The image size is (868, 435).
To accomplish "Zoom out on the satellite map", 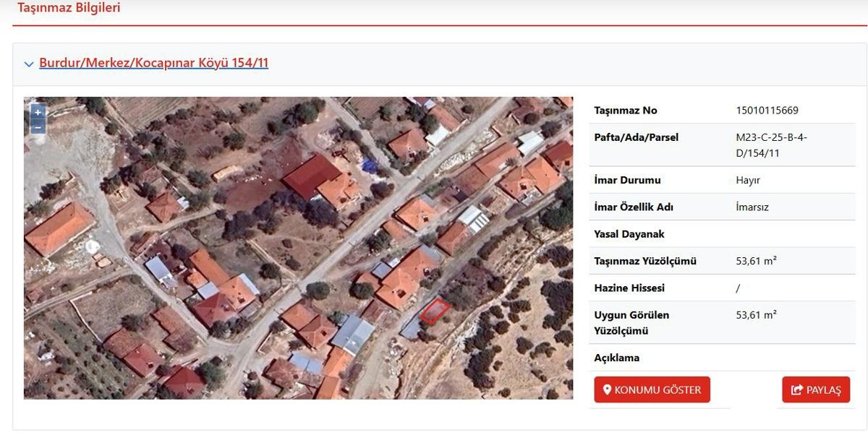I will coord(38,126).
